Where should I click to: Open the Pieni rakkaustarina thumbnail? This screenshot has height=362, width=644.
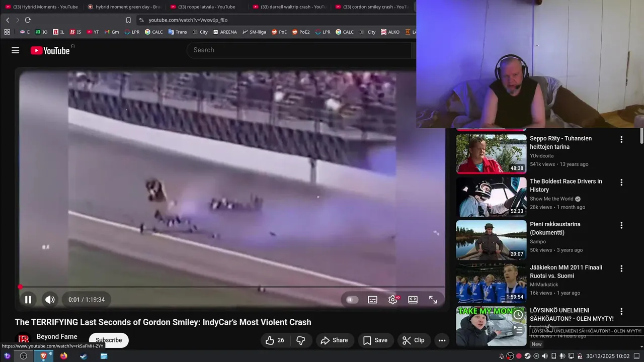pyautogui.click(x=492, y=240)
